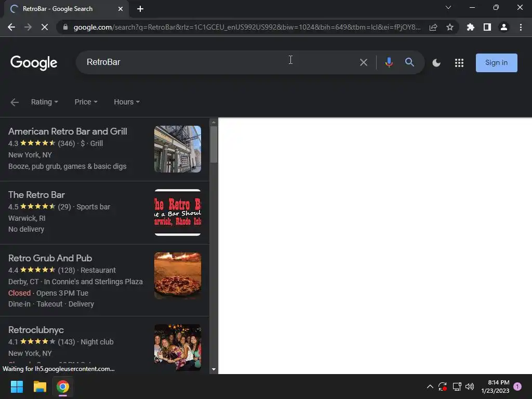Go back using browser back arrow
The width and height of the screenshot is (532, 399).
[x=11, y=27]
